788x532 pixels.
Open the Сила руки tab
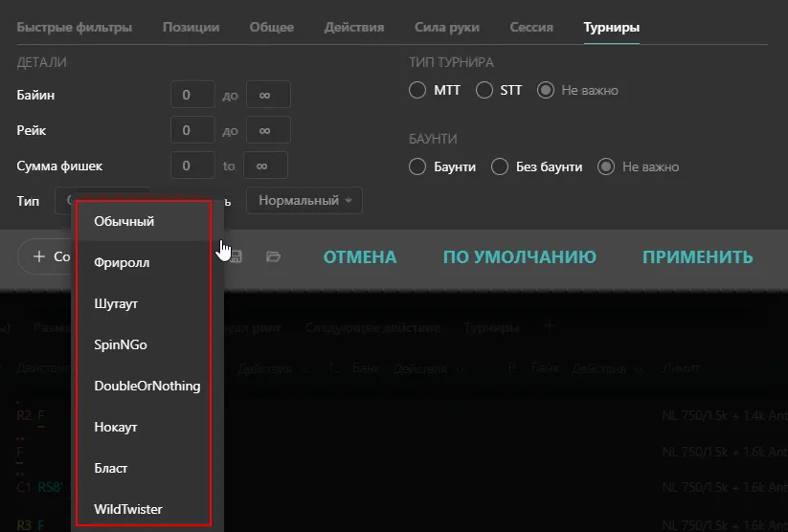447,27
